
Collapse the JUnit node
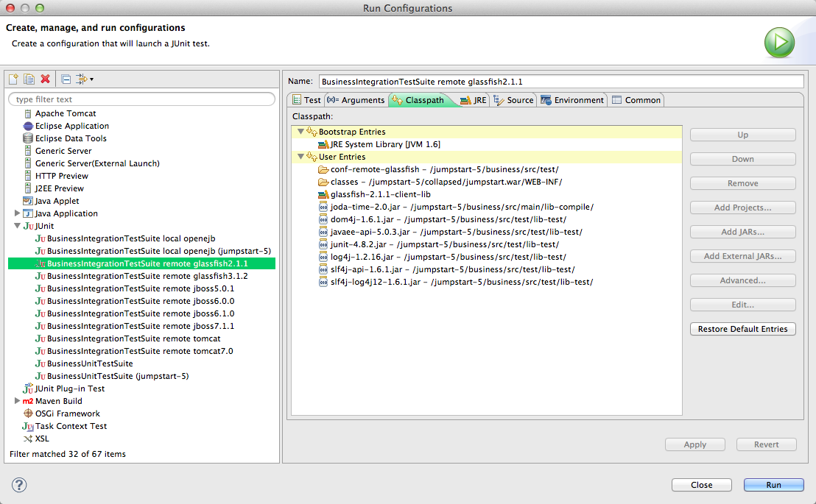[x=17, y=226]
